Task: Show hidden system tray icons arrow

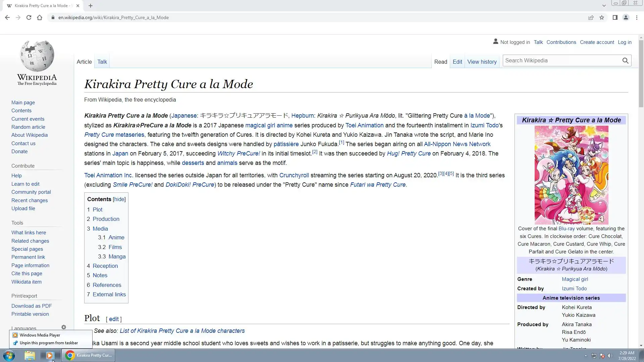Action: (x=586, y=356)
